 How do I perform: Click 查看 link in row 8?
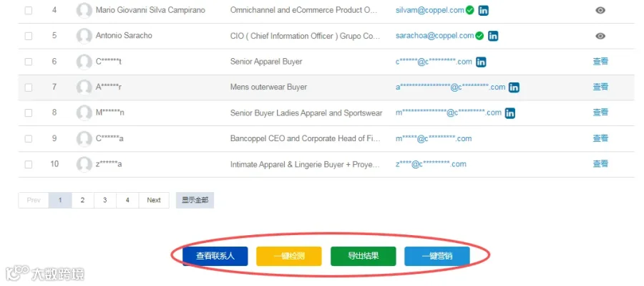(x=600, y=113)
